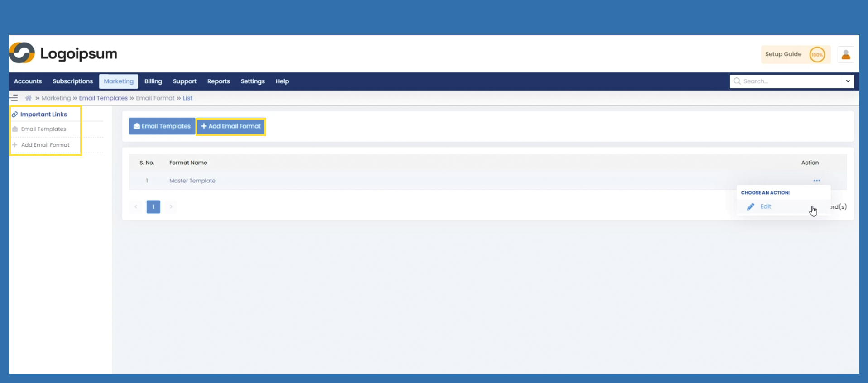Click the search magnifier icon
The width and height of the screenshot is (868, 383).
[x=737, y=81]
